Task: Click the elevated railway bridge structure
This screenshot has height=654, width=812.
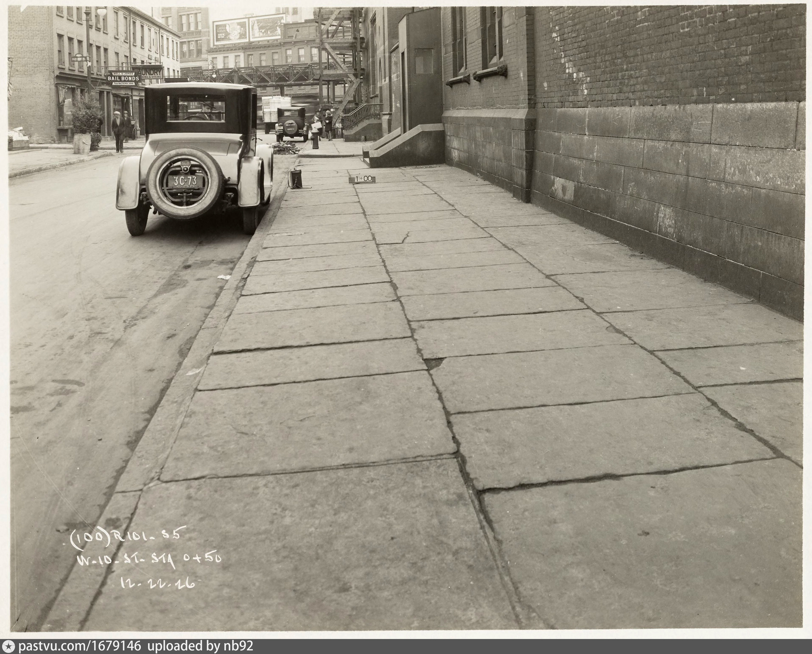Action: click(264, 75)
